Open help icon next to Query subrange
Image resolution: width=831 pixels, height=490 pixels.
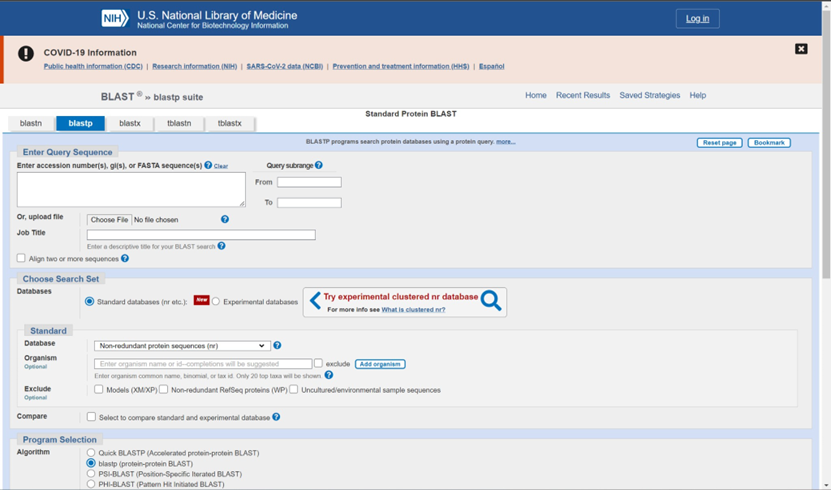coord(319,165)
